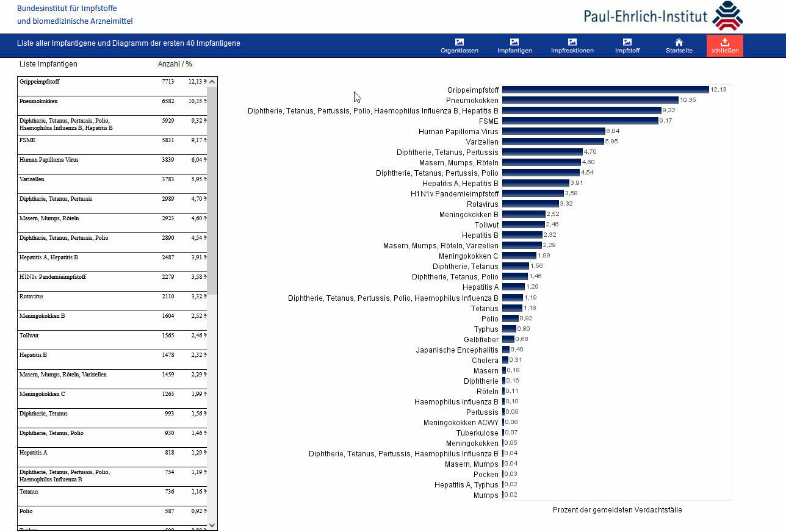786x532 pixels.
Task: Click the Varizellen chart bar
Action: 552,142
